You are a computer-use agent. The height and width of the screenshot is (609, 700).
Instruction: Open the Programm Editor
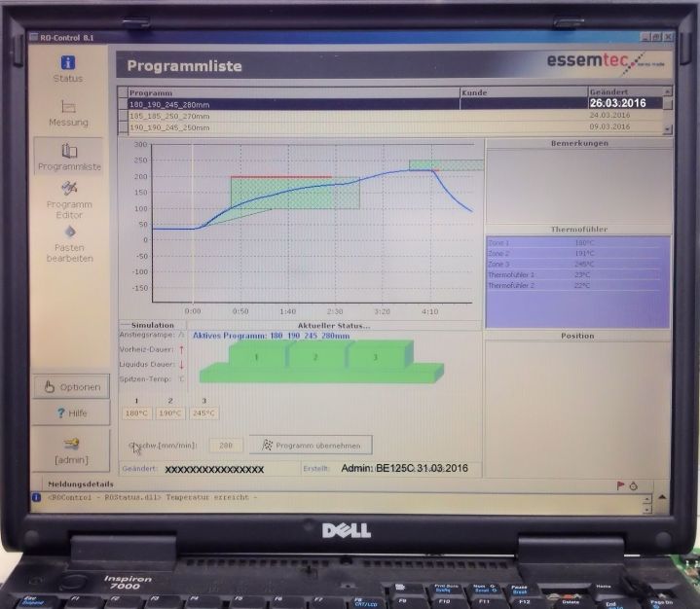[x=69, y=190]
